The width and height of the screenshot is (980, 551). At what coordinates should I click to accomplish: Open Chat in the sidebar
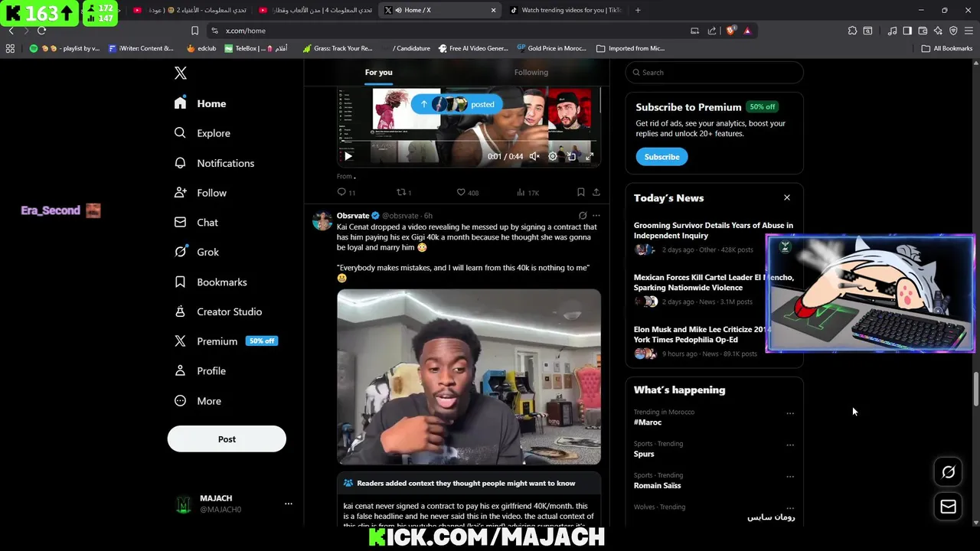pyautogui.click(x=196, y=223)
